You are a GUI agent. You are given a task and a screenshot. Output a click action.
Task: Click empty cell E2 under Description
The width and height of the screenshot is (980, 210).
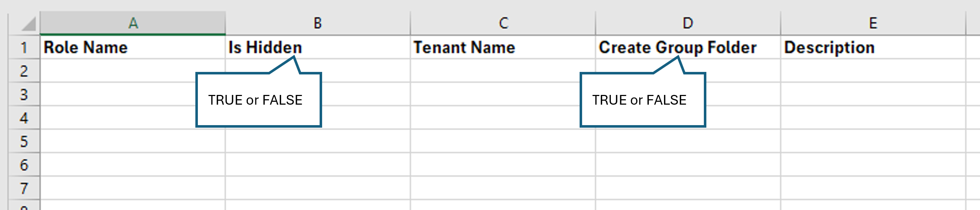[x=873, y=71]
